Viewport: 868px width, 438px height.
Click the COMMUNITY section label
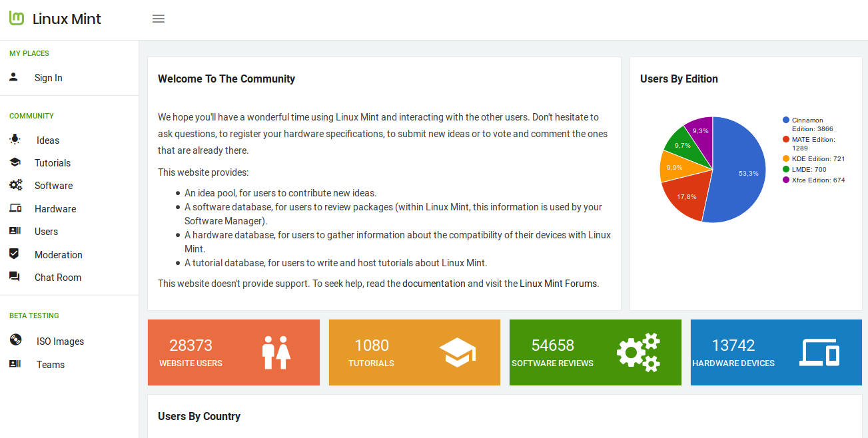(31, 116)
